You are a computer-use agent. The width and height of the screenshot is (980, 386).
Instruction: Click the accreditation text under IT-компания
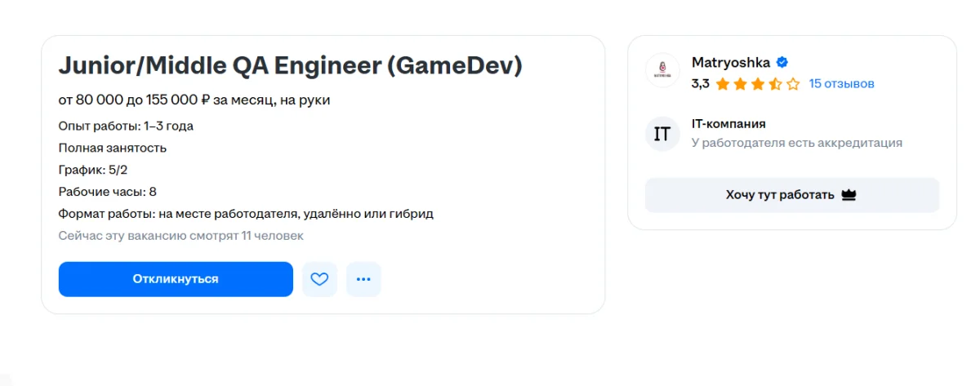click(x=797, y=143)
